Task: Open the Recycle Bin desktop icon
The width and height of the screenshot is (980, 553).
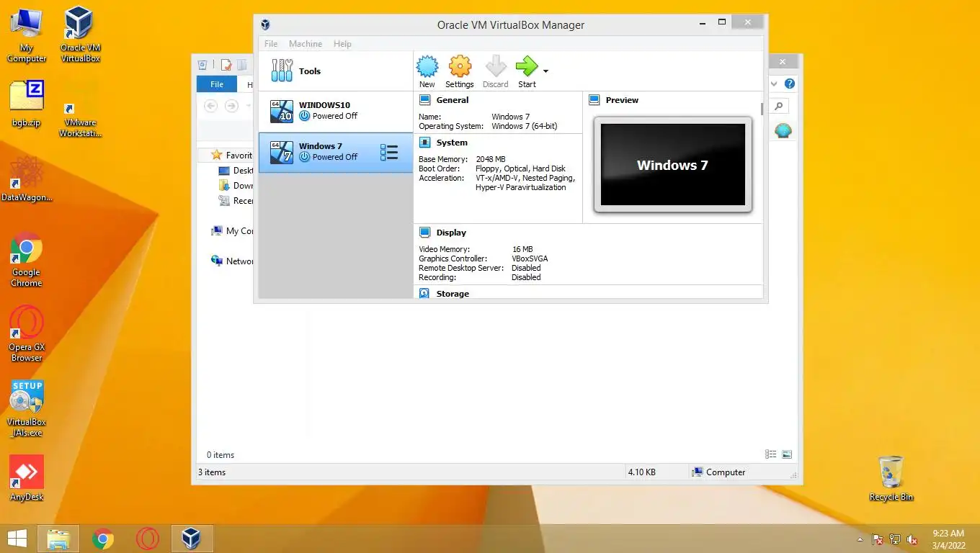Action: [891, 479]
